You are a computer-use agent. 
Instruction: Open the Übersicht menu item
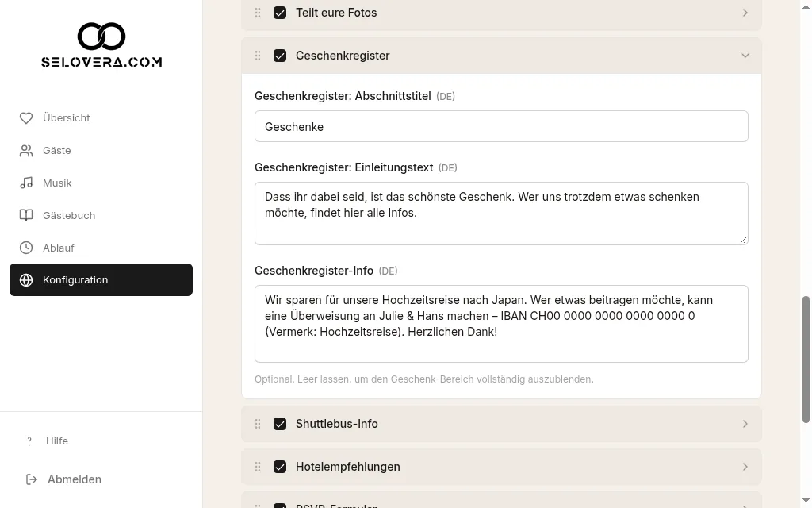pos(101,118)
